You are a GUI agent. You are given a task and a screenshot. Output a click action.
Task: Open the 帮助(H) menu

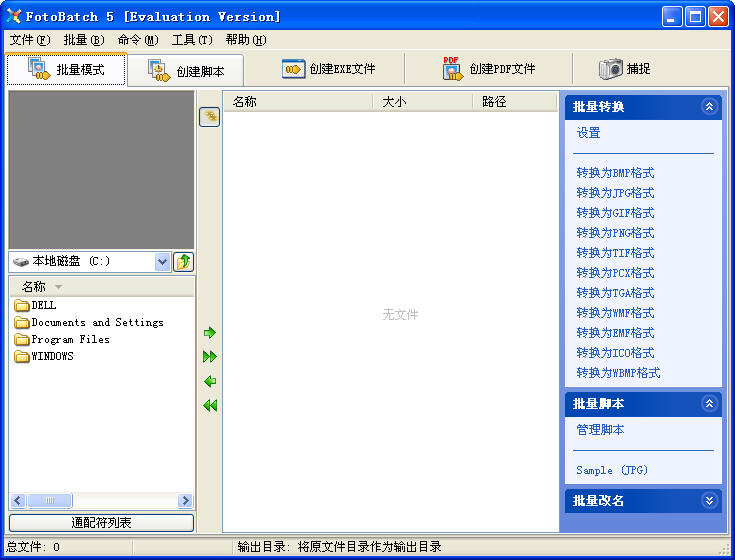pos(246,40)
